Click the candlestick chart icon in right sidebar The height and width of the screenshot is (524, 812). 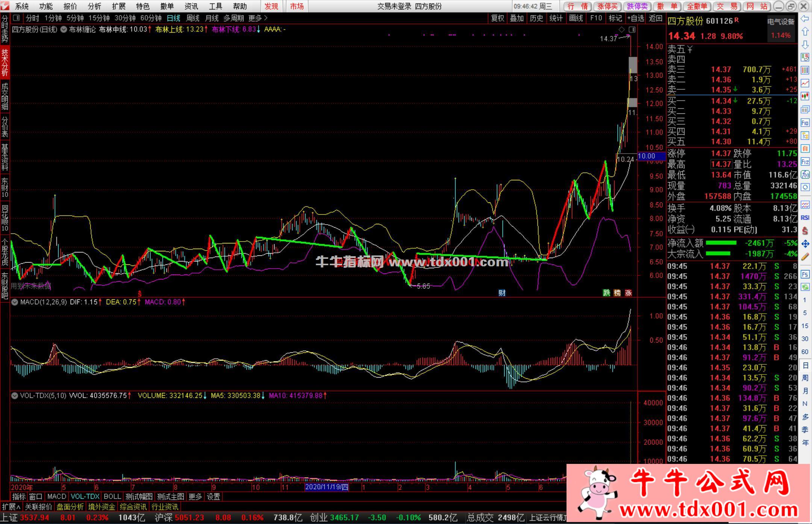tap(805, 96)
